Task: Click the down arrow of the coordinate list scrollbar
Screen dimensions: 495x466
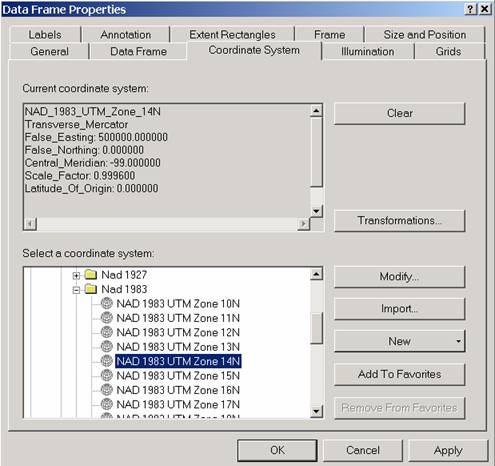Action: pyautogui.click(x=316, y=411)
